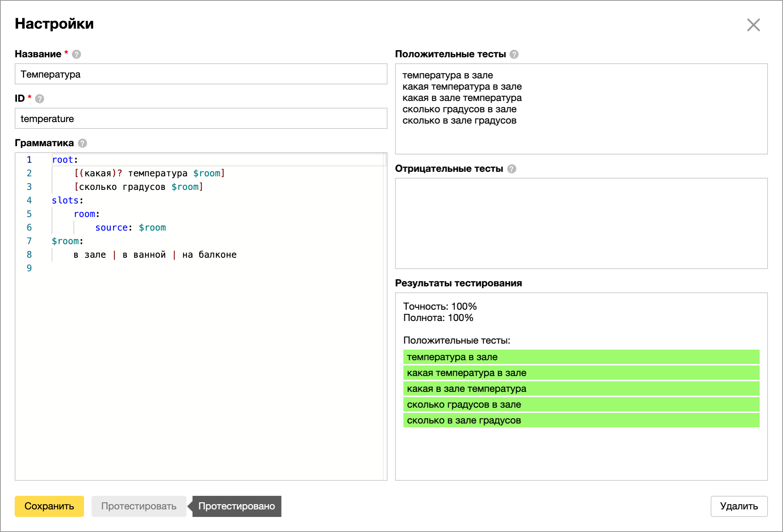This screenshot has height=532, width=783.
Task: Click the Протестировать button
Action: 139,506
